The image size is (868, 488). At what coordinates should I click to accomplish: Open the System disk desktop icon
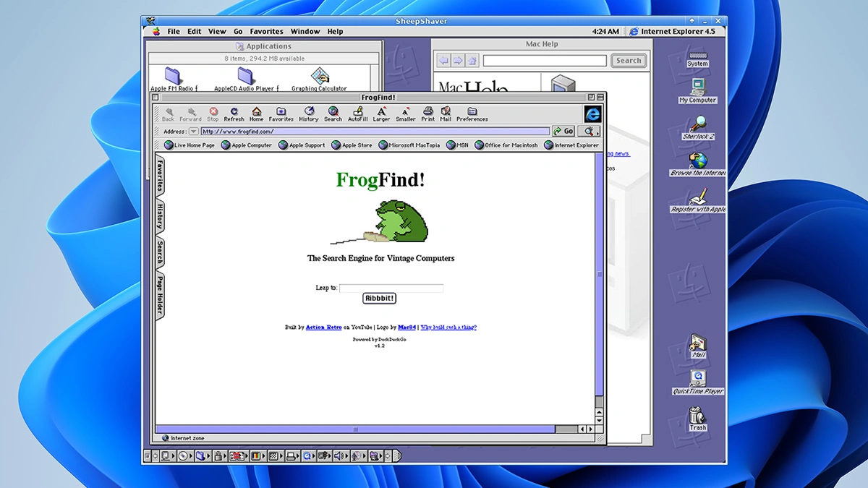697,59
